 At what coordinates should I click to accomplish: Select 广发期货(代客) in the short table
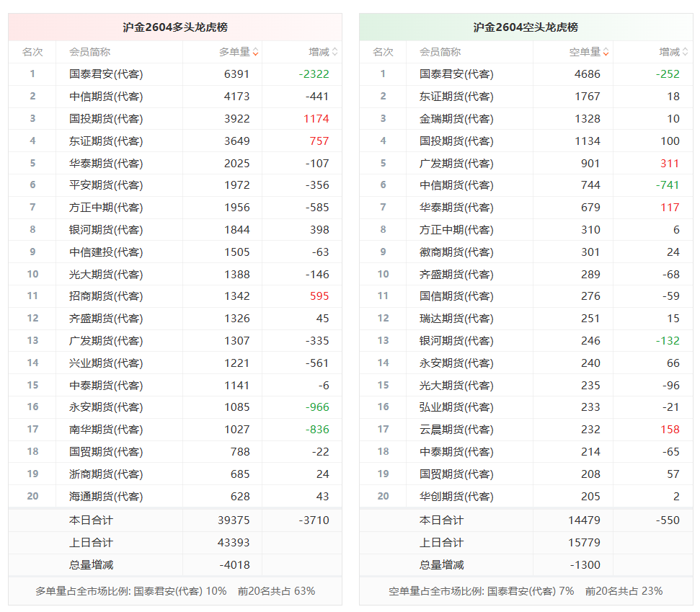[x=456, y=164]
